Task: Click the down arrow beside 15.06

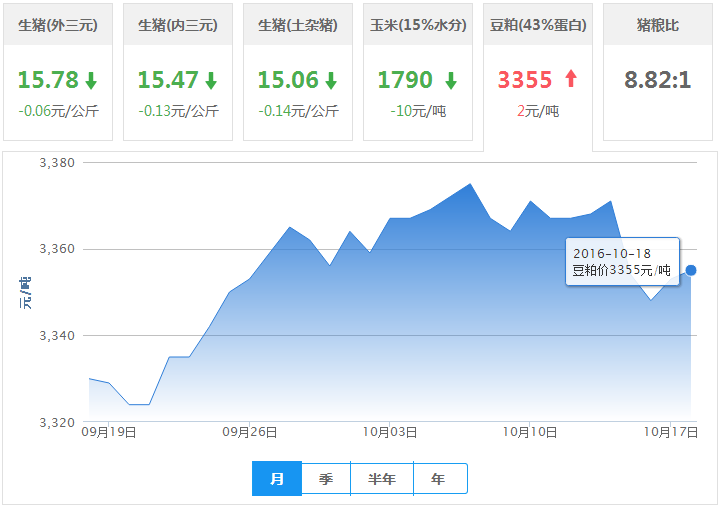Action: 331,80
